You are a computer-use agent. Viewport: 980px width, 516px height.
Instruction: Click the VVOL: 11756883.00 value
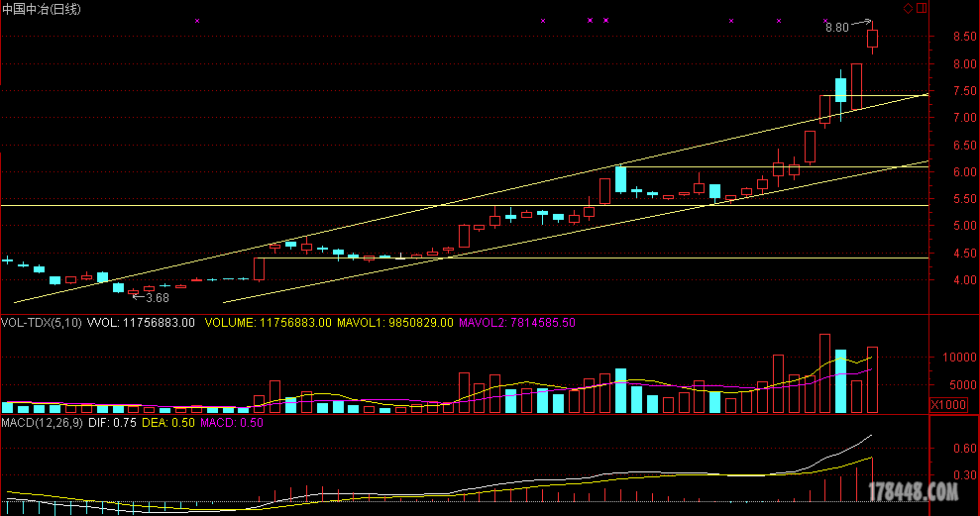tap(142, 323)
